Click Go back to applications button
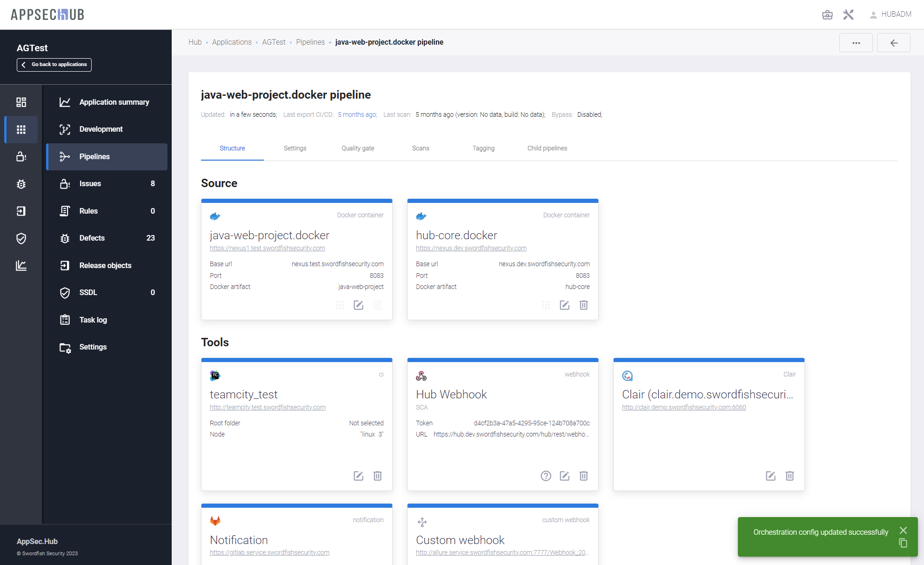 (x=54, y=65)
